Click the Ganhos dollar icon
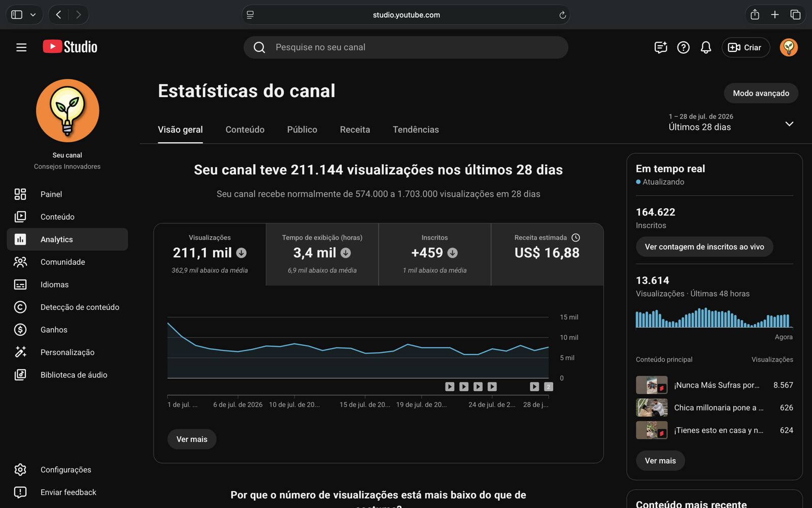This screenshot has height=508, width=812. pos(20,330)
